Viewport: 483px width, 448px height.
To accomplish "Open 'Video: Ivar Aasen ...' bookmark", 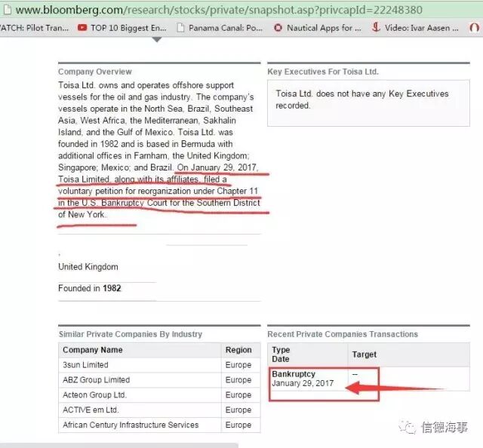I will pos(421,28).
